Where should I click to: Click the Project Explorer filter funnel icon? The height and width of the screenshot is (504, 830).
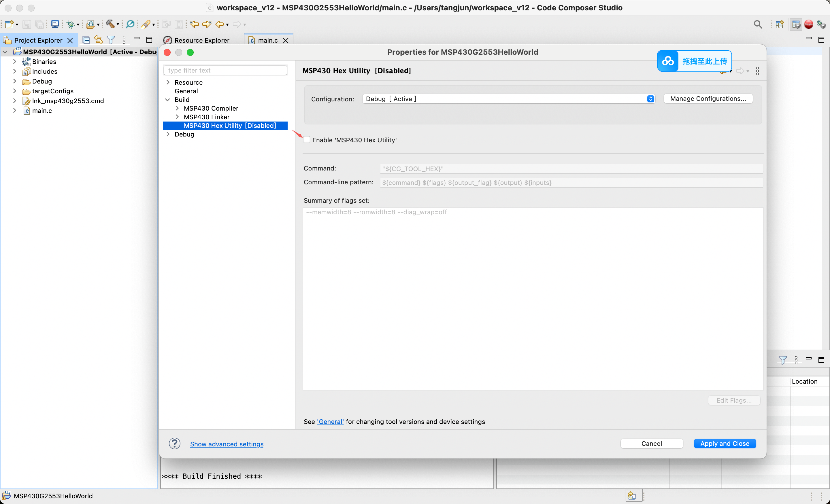[x=111, y=40]
